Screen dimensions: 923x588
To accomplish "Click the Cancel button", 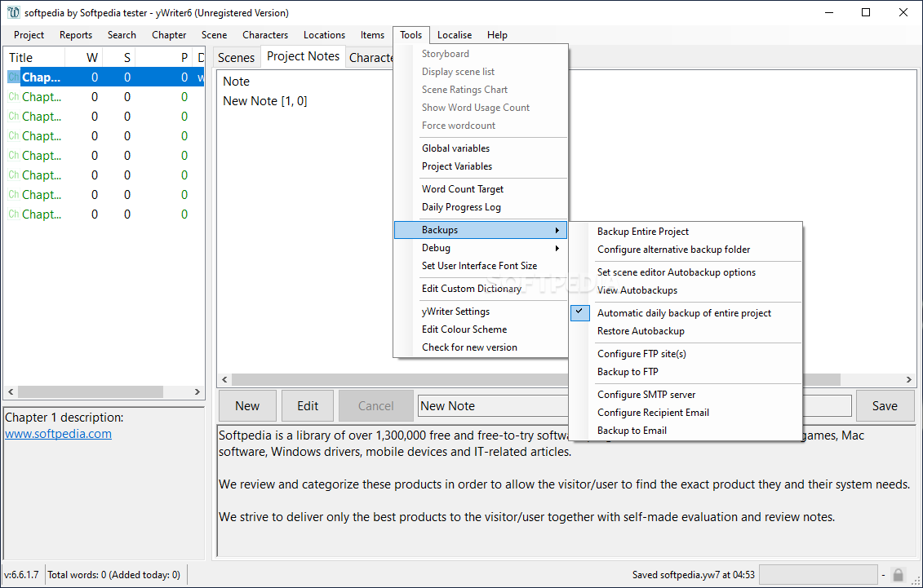I will point(375,405).
